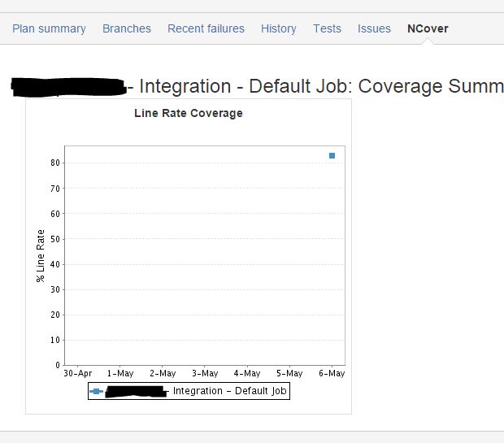Go to the History tab
The height and width of the screenshot is (443, 504).
278,28
